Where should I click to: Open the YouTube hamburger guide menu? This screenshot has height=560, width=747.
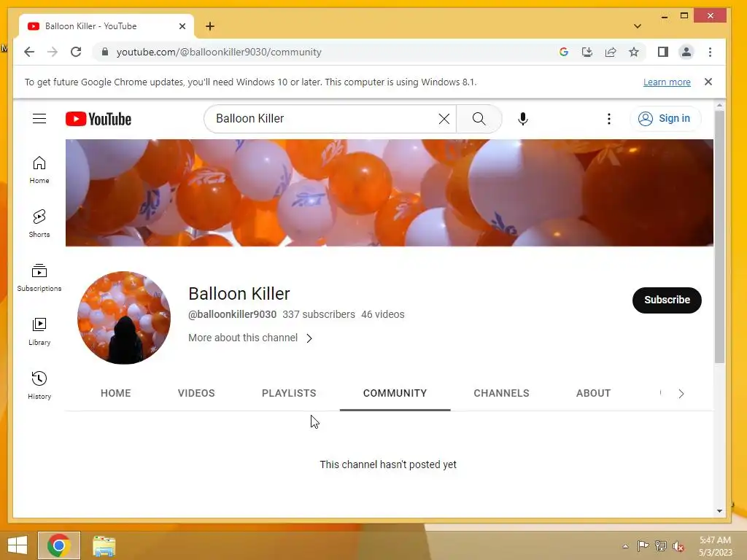click(39, 119)
